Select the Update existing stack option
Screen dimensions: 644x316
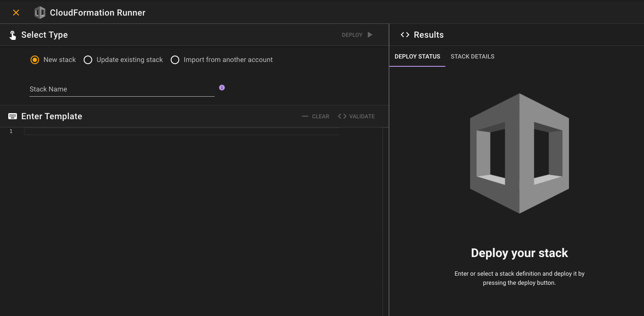pyautogui.click(x=88, y=60)
